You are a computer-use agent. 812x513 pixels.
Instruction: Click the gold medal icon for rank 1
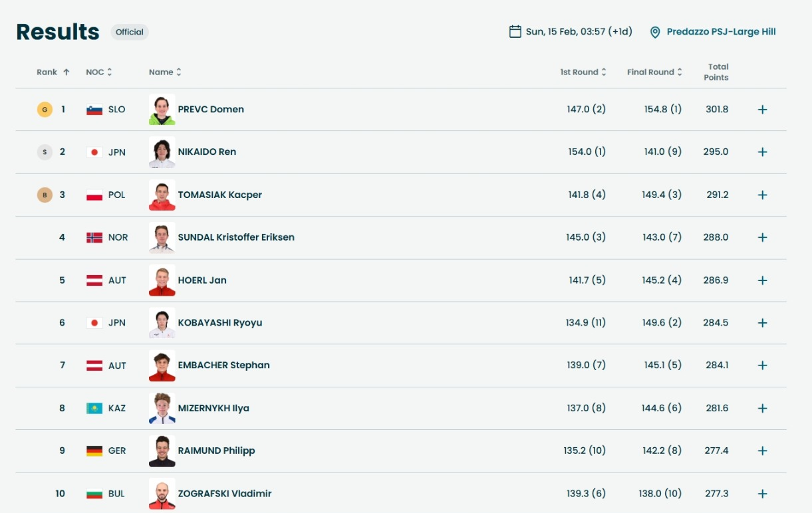click(x=45, y=110)
